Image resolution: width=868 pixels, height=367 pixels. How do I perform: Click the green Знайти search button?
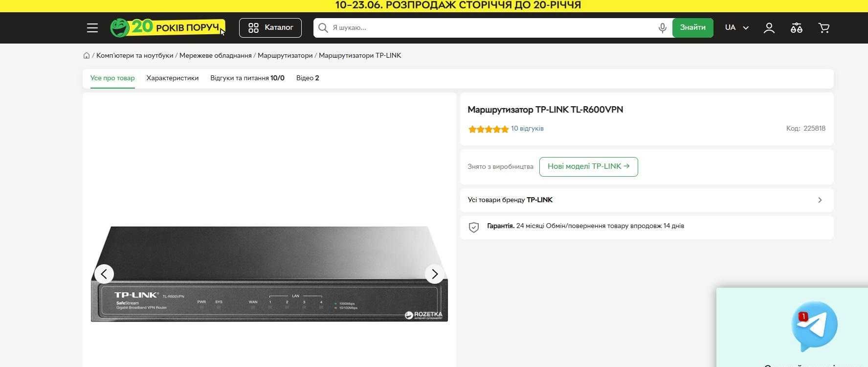coord(692,28)
